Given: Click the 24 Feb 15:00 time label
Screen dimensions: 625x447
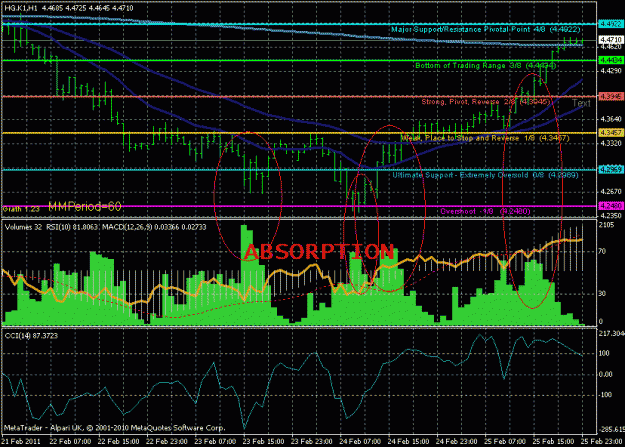Looking at the screenshot, I should pyautogui.click(x=408, y=441).
